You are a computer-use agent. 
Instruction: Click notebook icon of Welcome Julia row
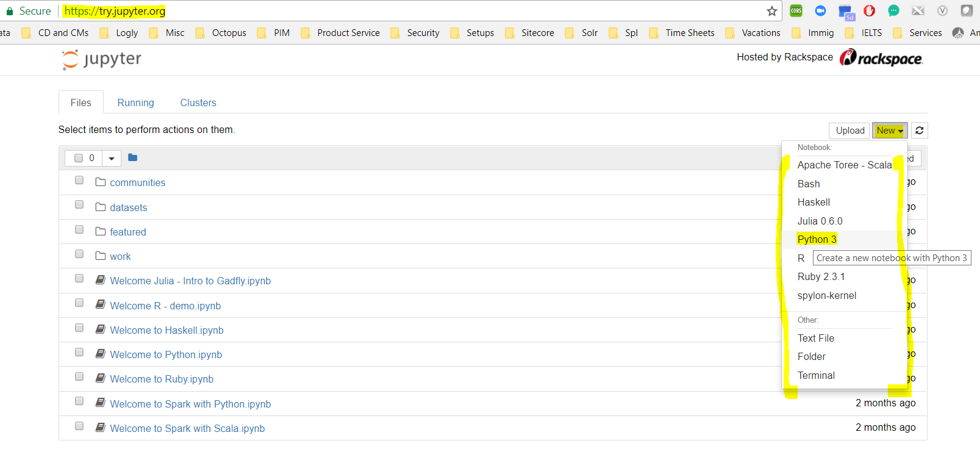(x=101, y=280)
